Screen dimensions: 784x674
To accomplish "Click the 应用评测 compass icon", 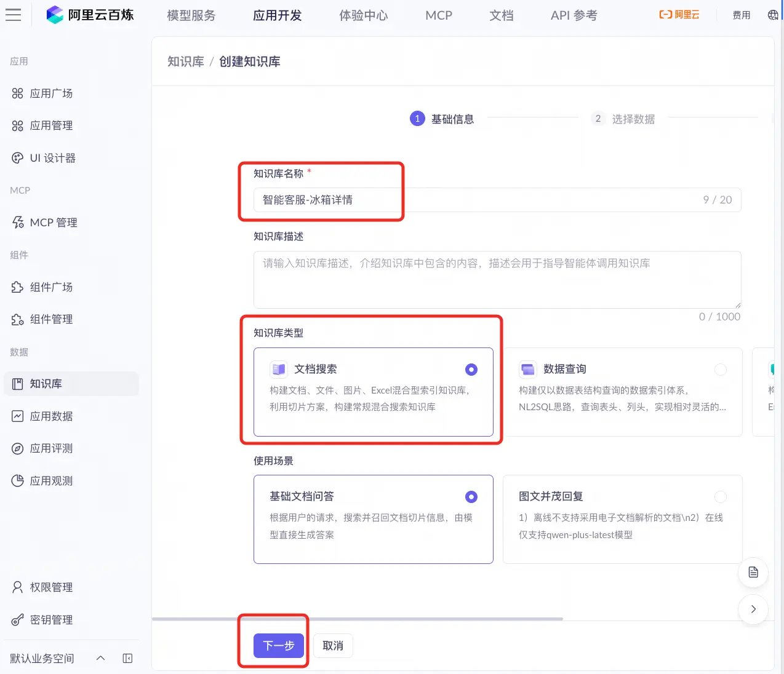I will (17, 448).
